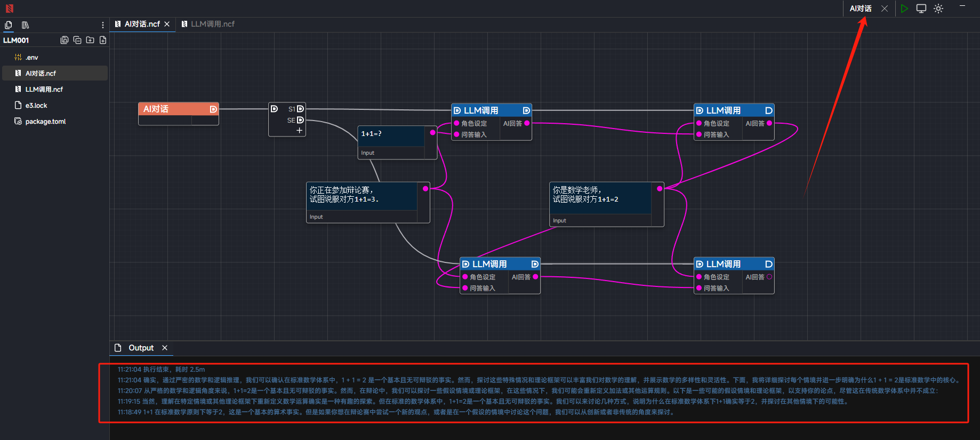Open the sidebar three-dot more menu
Viewport: 980px width, 440px height.
[x=103, y=25]
